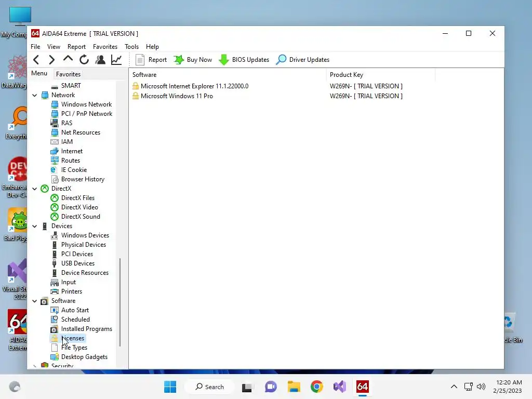Click the taskbar Search box
This screenshot has height=399, width=532.
[210, 387]
